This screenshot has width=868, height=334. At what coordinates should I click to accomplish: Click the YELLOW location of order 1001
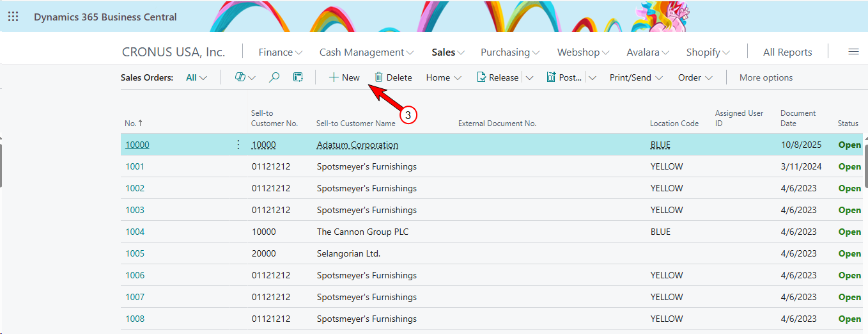point(667,166)
